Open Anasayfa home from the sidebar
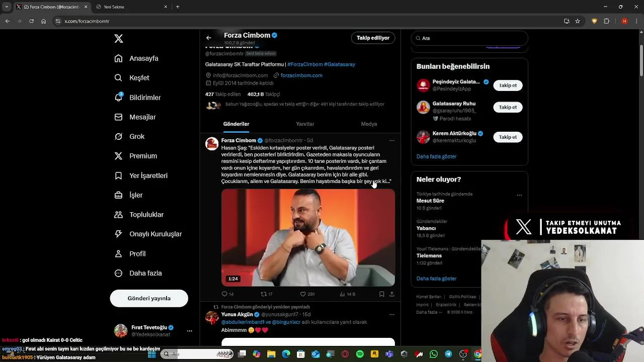 click(x=136, y=58)
